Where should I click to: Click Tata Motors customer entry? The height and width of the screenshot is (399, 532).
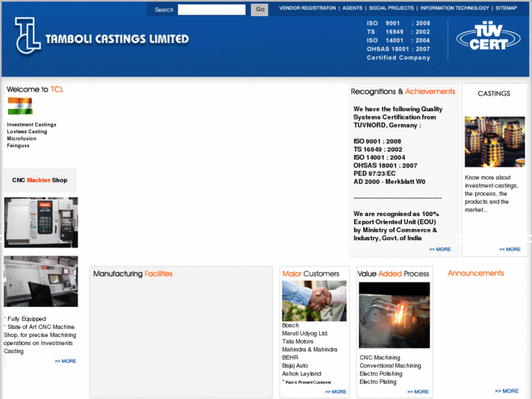click(x=298, y=341)
